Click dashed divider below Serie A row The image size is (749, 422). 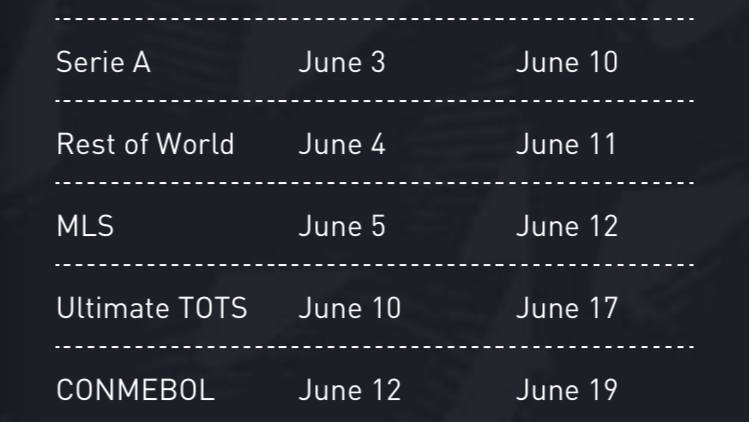coord(374,101)
